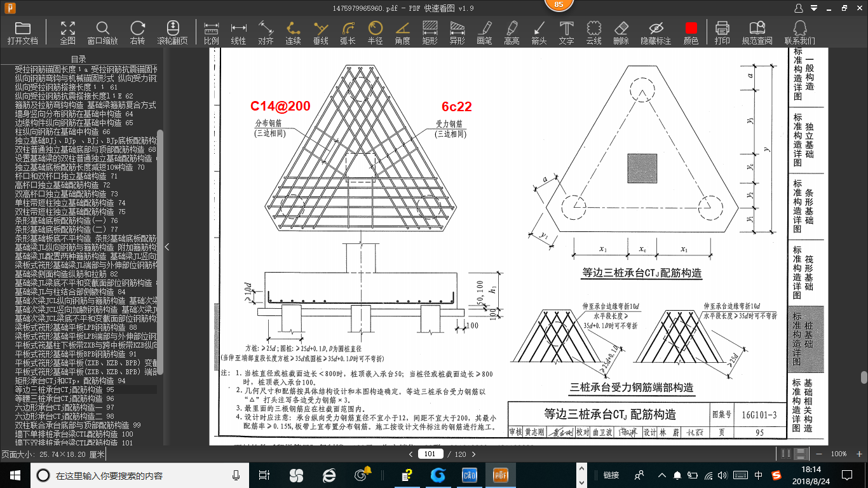
Task: Click the 全图 full view tool
Action: coord(68,32)
